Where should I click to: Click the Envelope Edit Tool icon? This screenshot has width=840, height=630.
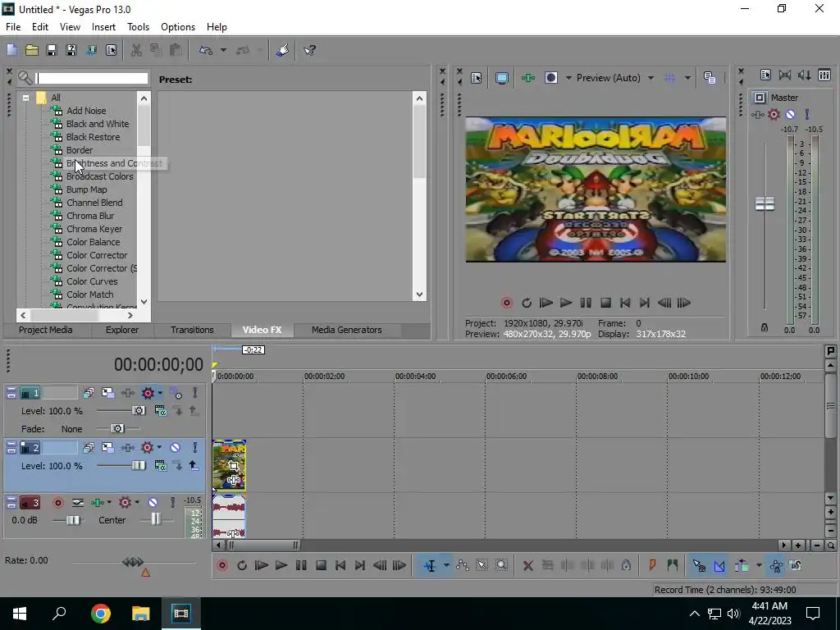(463, 566)
